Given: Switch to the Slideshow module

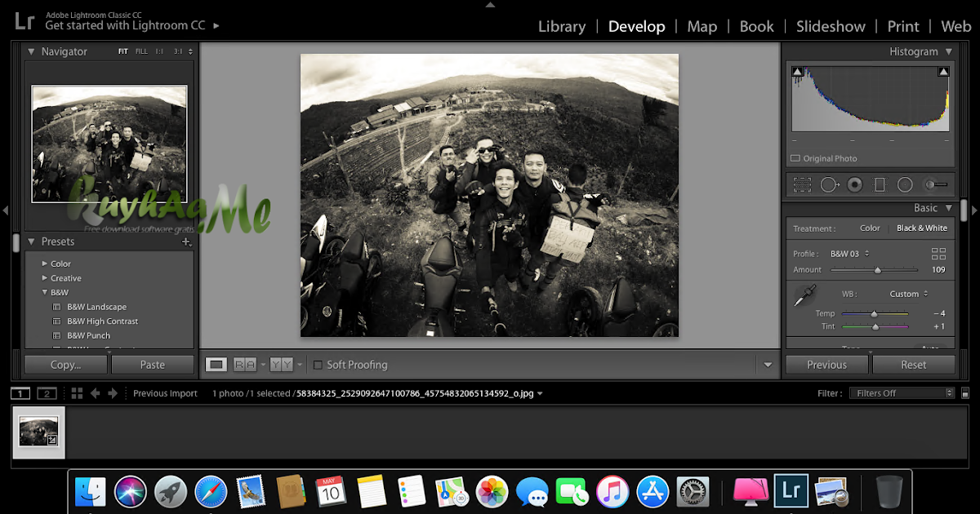Looking at the screenshot, I should [x=831, y=26].
